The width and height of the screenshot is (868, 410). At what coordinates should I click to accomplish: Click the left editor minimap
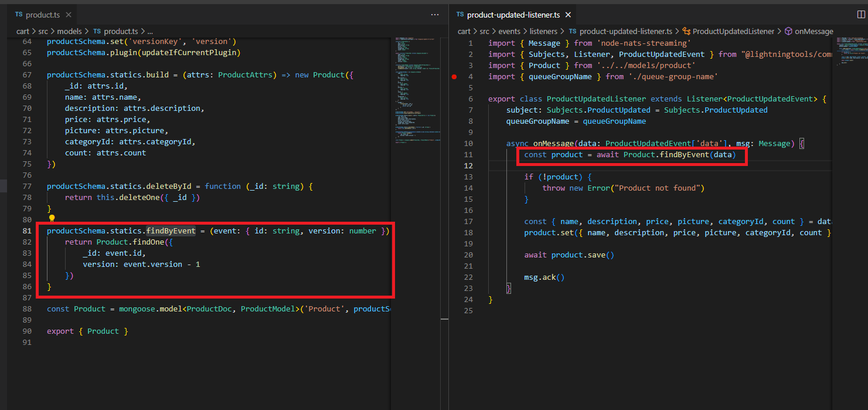click(x=417, y=88)
